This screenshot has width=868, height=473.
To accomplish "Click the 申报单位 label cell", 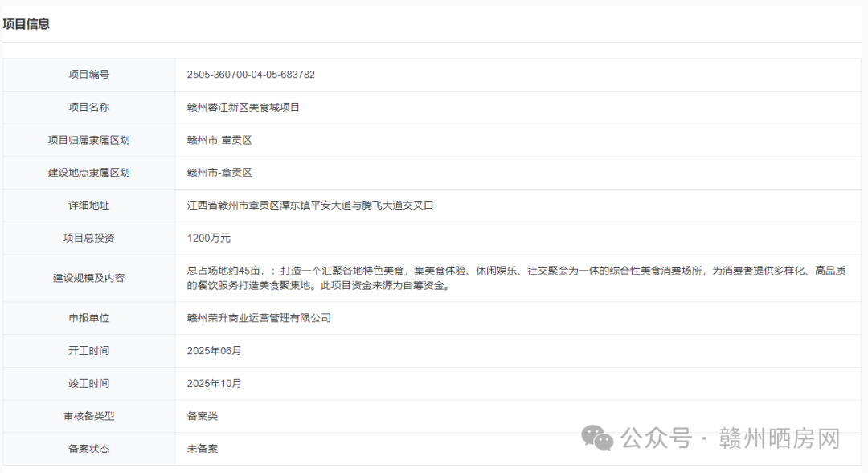I will pyautogui.click(x=88, y=318).
